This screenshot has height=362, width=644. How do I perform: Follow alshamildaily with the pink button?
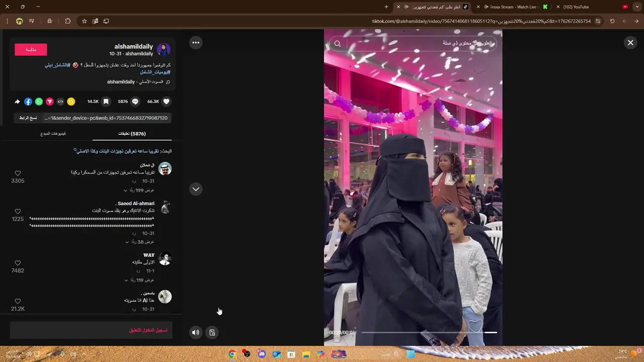point(31,49)
